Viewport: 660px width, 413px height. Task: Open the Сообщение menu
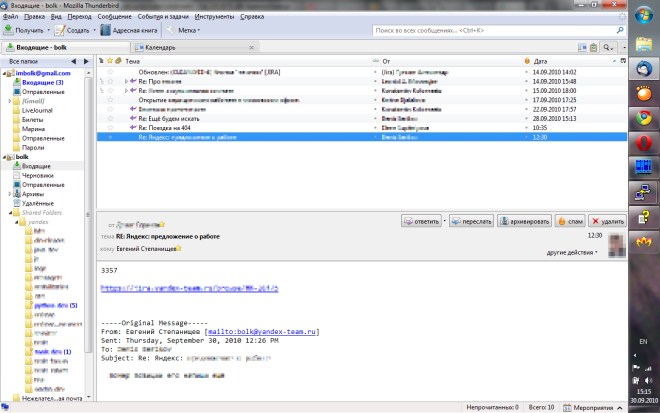click(x=114, y=17)
